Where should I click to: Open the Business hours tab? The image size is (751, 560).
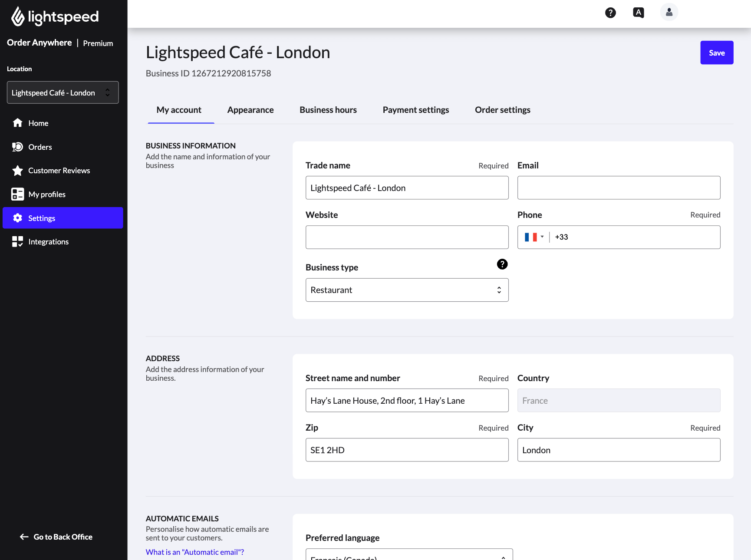[328, 110]
